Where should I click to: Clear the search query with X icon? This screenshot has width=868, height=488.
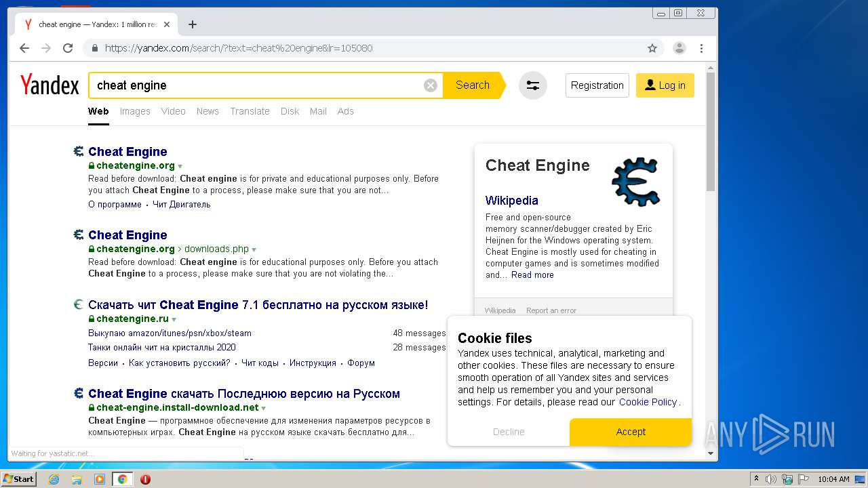click(x=431, y=85)
